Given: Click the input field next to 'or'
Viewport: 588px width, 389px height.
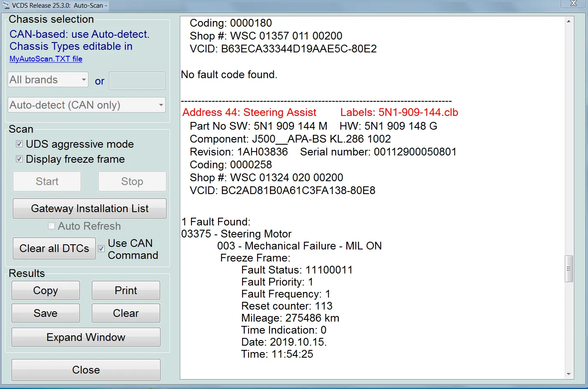Looking at the screenshot, I should point(137,81).
